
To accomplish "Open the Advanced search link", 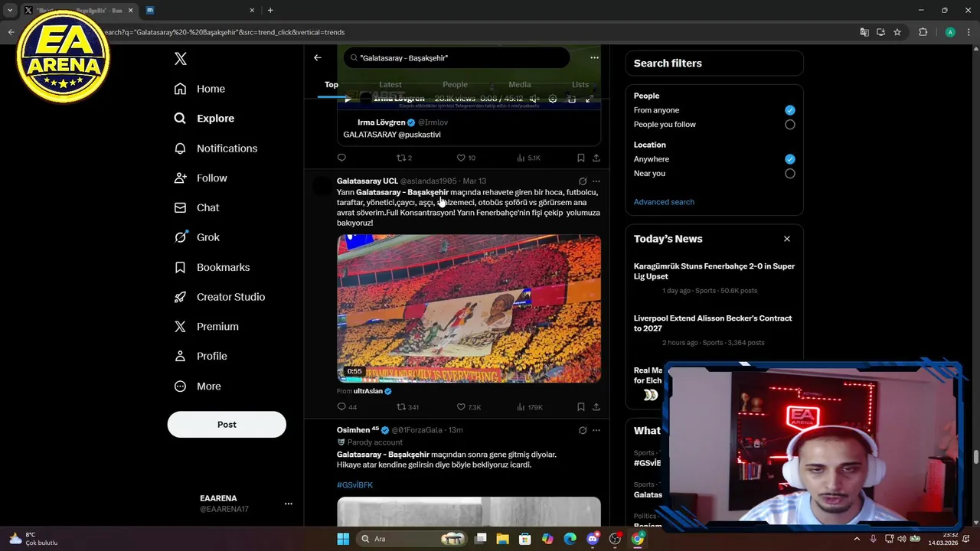I will [664, 202].
